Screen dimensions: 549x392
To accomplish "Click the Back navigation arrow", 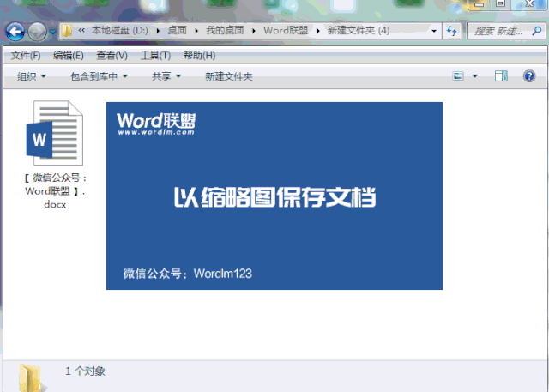I will 15,32.
